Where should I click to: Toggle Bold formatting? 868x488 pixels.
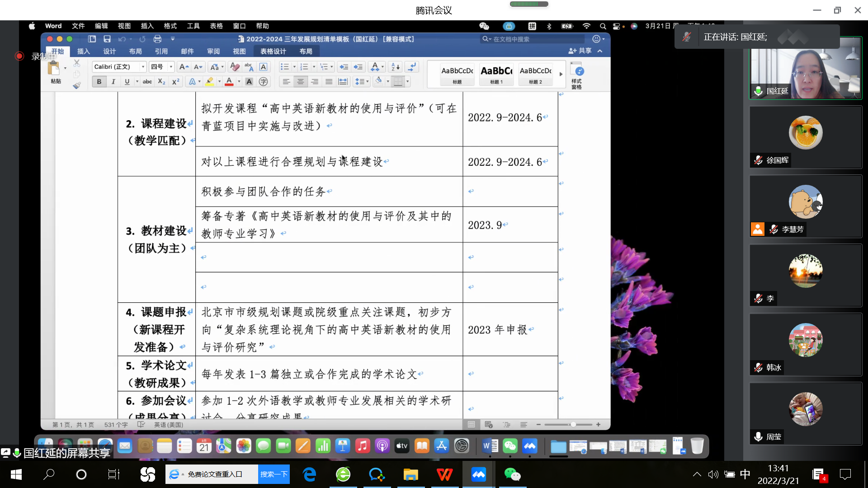99,82
